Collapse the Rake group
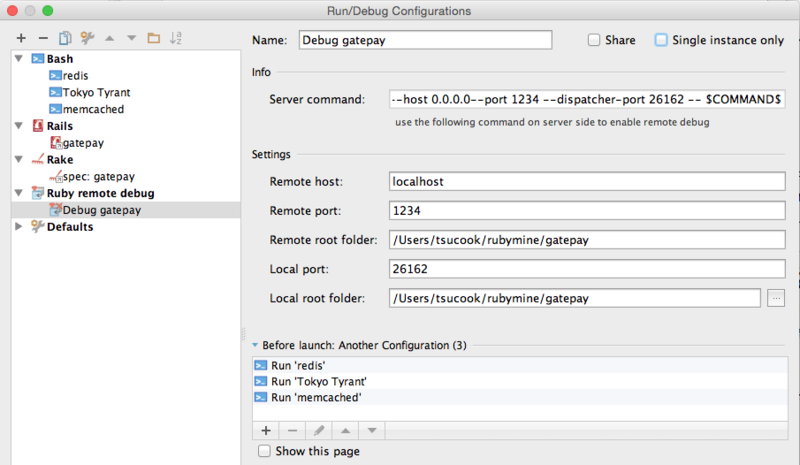The height and width of the screenshot is (465, 800). pos(19,159)
